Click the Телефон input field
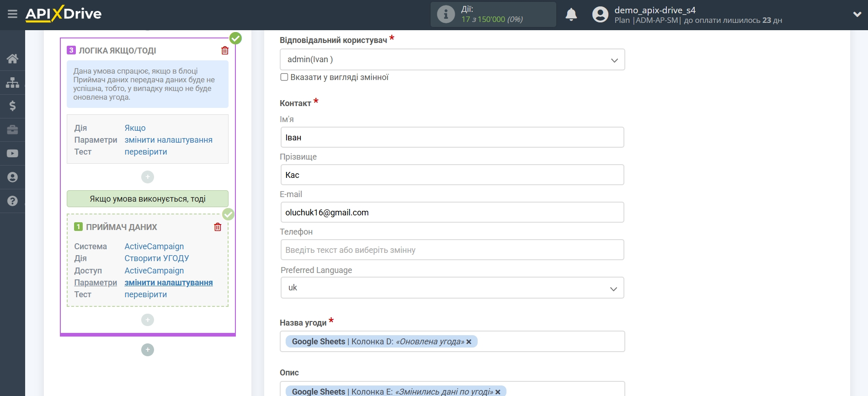 pos(452,250)
